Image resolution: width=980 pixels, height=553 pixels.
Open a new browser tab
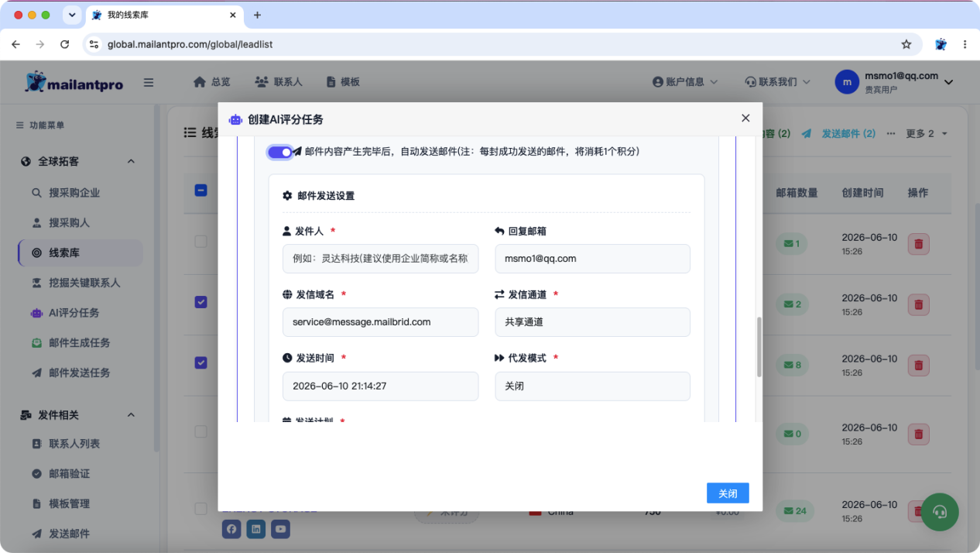click(x=257, y=15)
